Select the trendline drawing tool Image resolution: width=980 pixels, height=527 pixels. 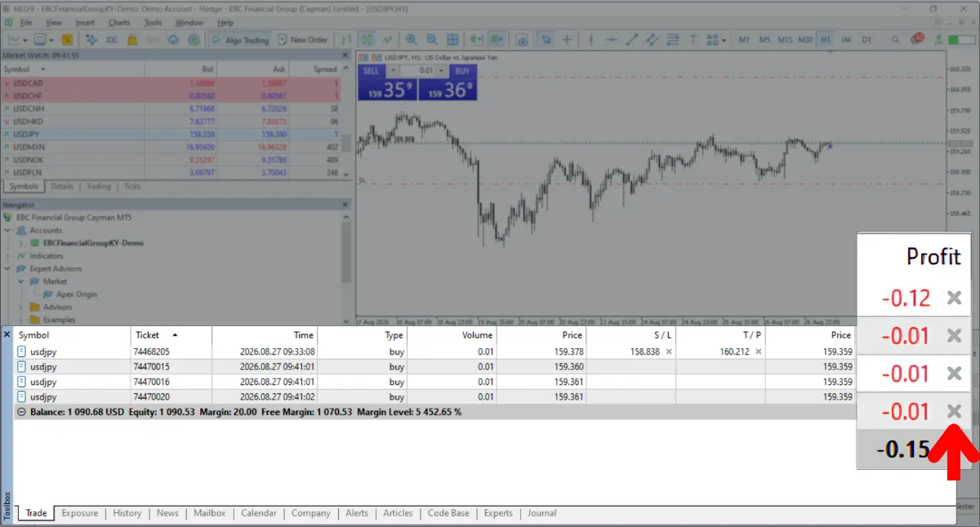tap(631, 39)
